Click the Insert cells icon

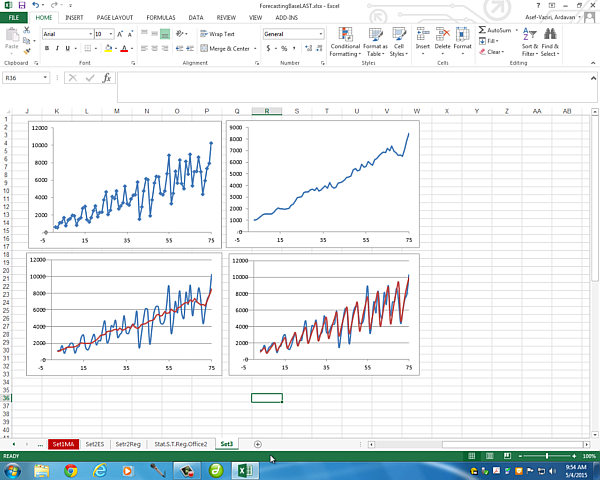click(x=422, y=34)
